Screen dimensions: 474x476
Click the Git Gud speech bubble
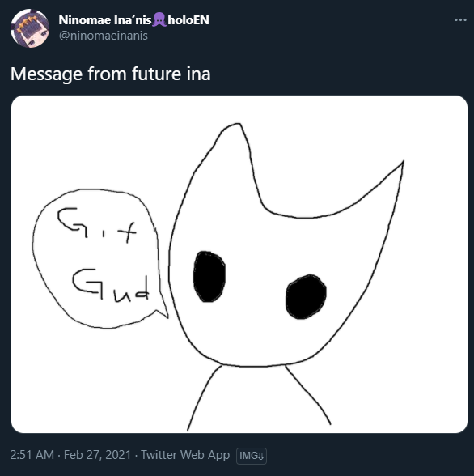tap(99, 259)
